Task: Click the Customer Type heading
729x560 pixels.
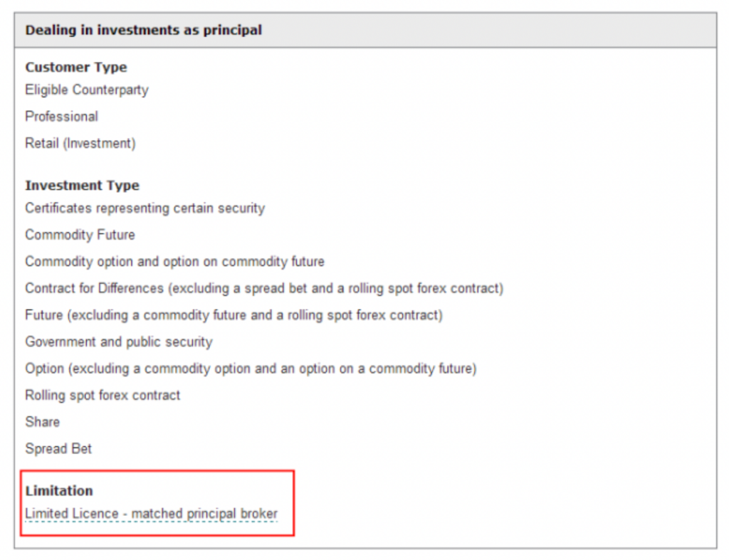Action: tap(75, 67)
